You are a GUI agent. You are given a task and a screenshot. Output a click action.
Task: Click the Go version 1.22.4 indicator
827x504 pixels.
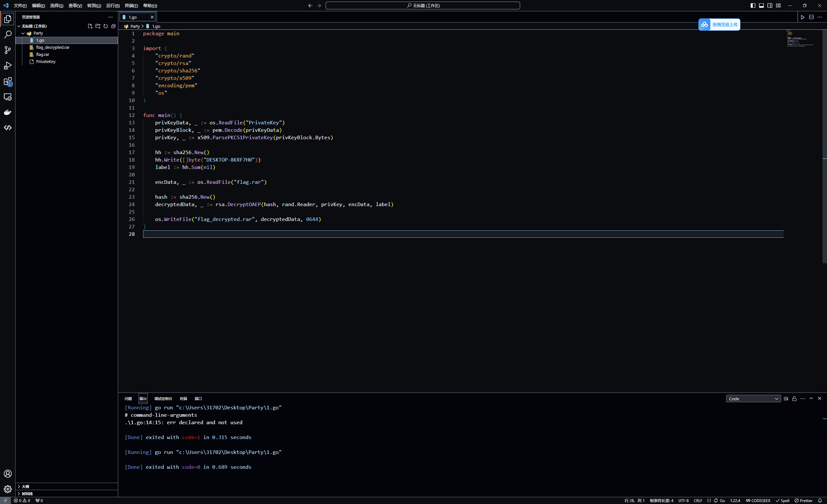pos(735,501)
